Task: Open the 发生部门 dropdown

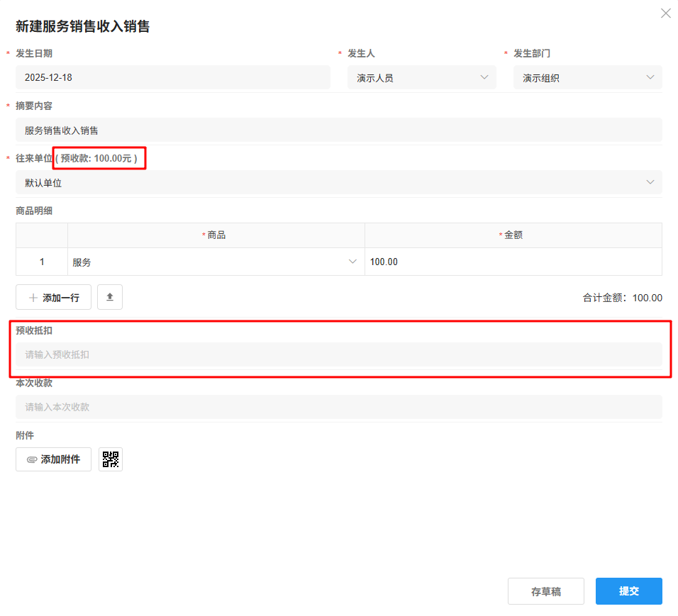Action: 587,77
